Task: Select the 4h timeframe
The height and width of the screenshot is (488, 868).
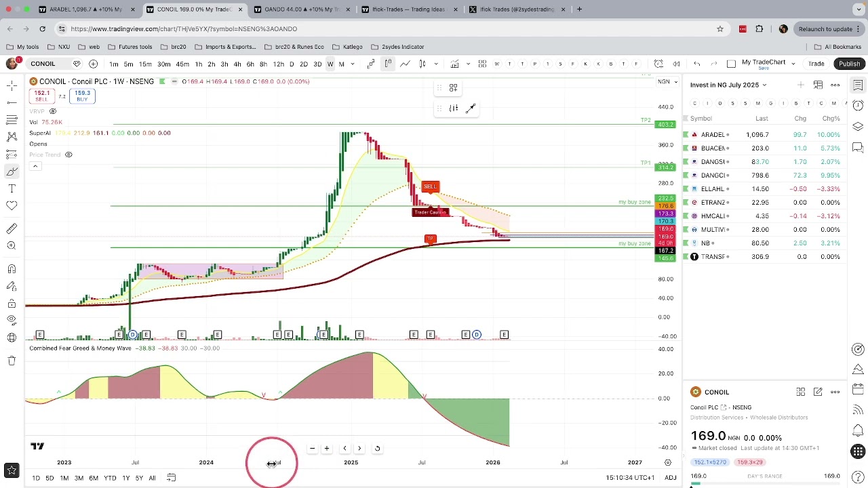Action: [237, 64]
